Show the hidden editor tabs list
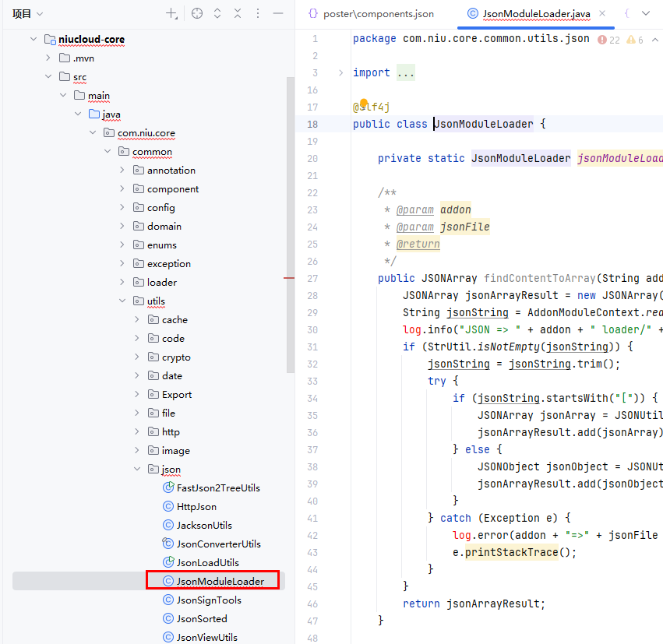The image size is (663, 644). [x=645, y=14]
